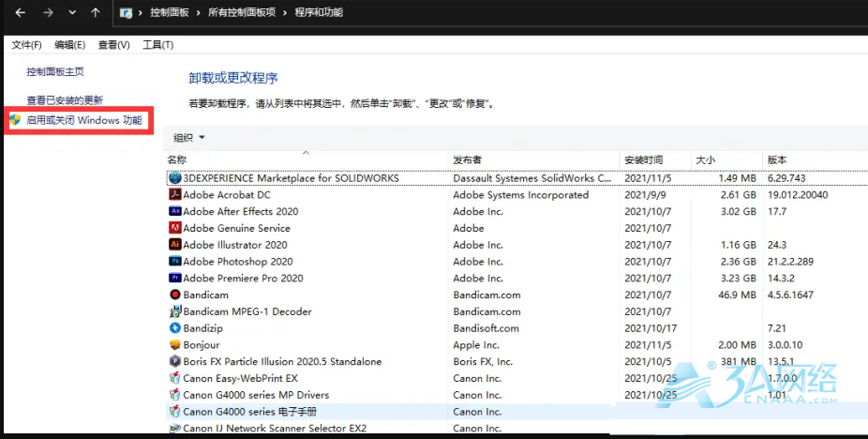The height and width of the screenshot is (439, 868).
Task: Click shield icon beside 启用或关闭 Windows 功能
Action: click(16, 120)
